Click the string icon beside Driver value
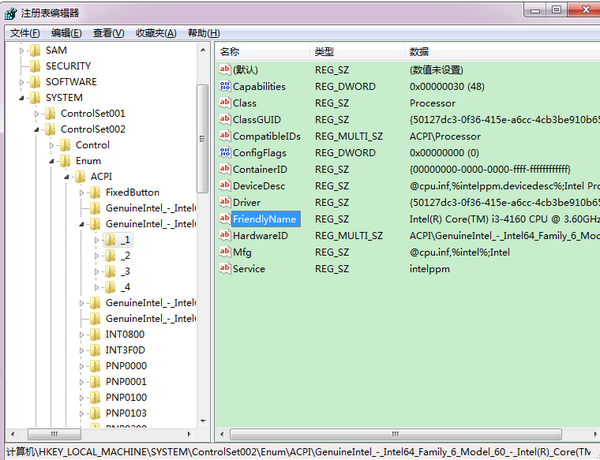 (x=225, y=202)
